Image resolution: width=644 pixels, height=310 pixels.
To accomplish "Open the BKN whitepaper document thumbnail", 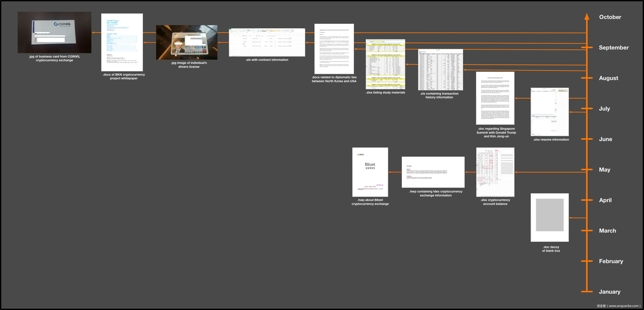I will click(x=122, y=42).
